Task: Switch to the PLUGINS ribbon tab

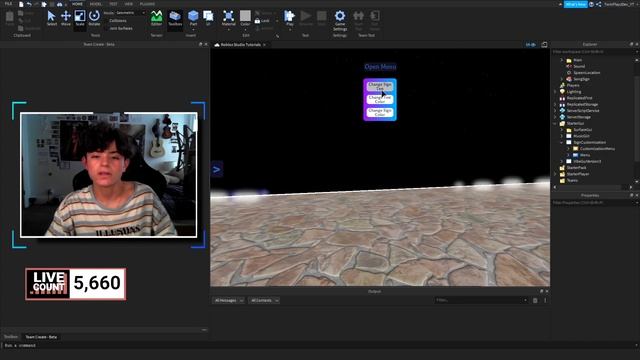Action: (x=147, y=4)
